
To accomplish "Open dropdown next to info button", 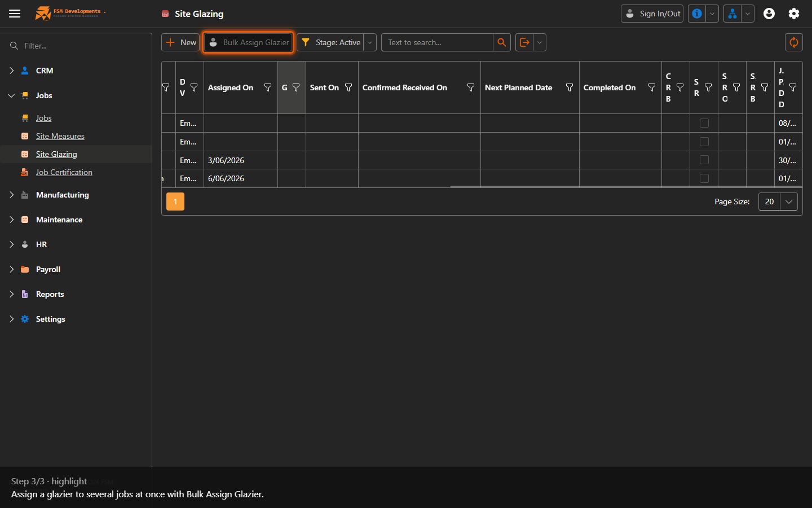I will click(x=712, y=14).
